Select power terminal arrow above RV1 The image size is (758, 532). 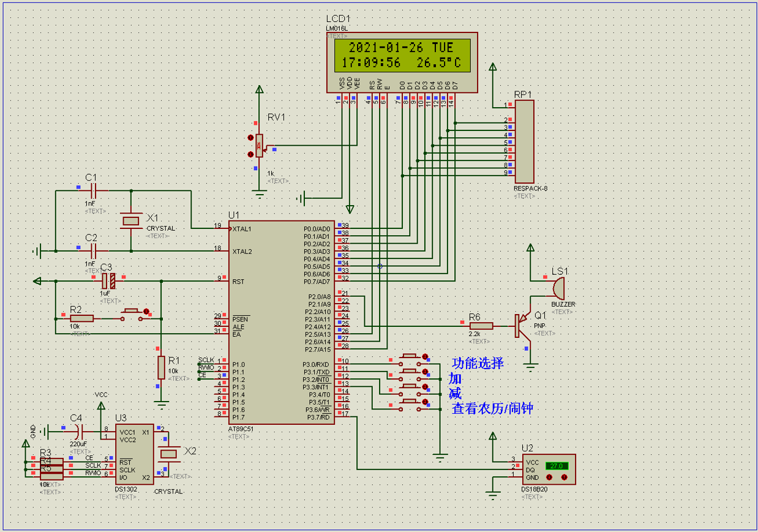(260, 91)
